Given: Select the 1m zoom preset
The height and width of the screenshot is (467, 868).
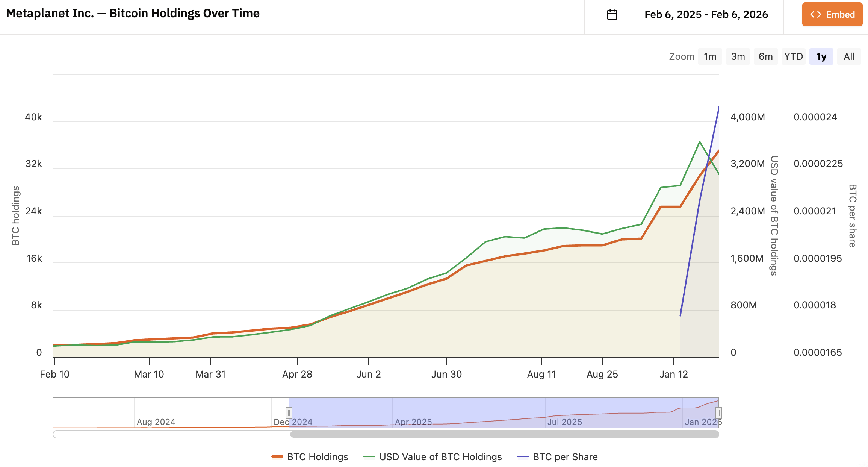Looking at the screenshot, I should pyautogui.click(x=710, y=56).
